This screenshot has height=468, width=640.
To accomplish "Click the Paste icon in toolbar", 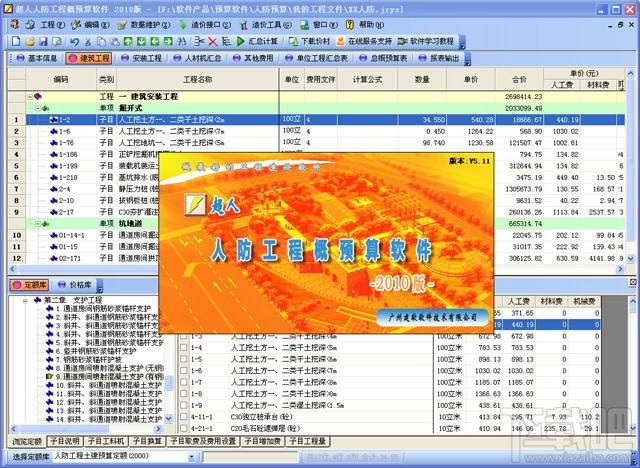I will click(115, 41).
